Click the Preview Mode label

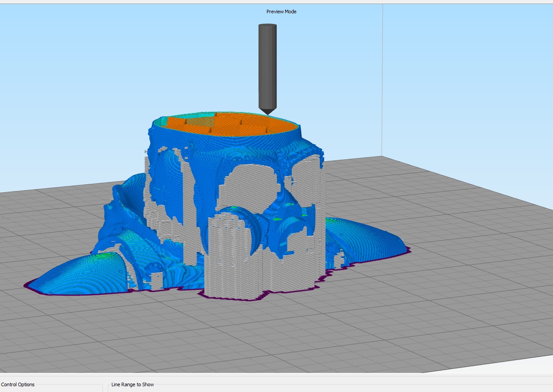(x=281, y=12)
